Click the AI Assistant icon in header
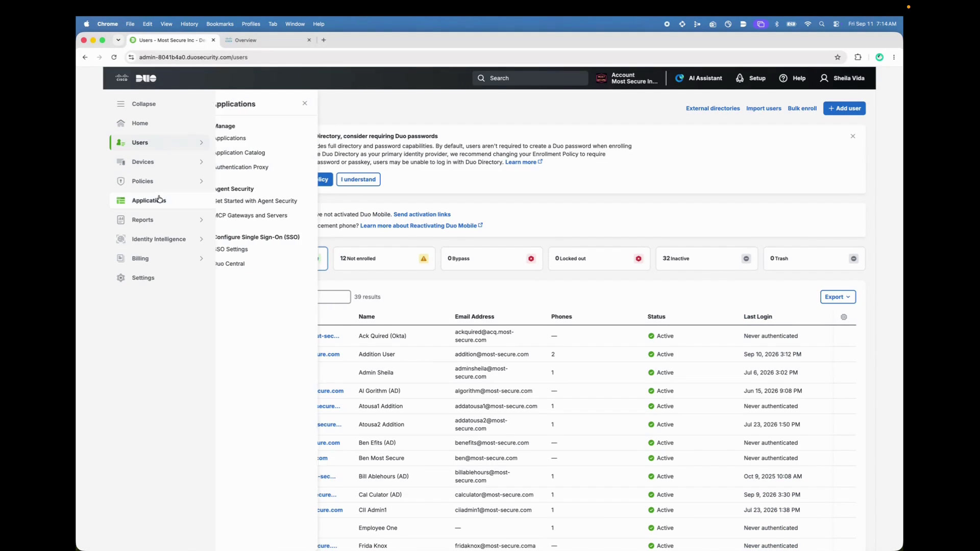This screenshot has width=980, height=551. 679,78
